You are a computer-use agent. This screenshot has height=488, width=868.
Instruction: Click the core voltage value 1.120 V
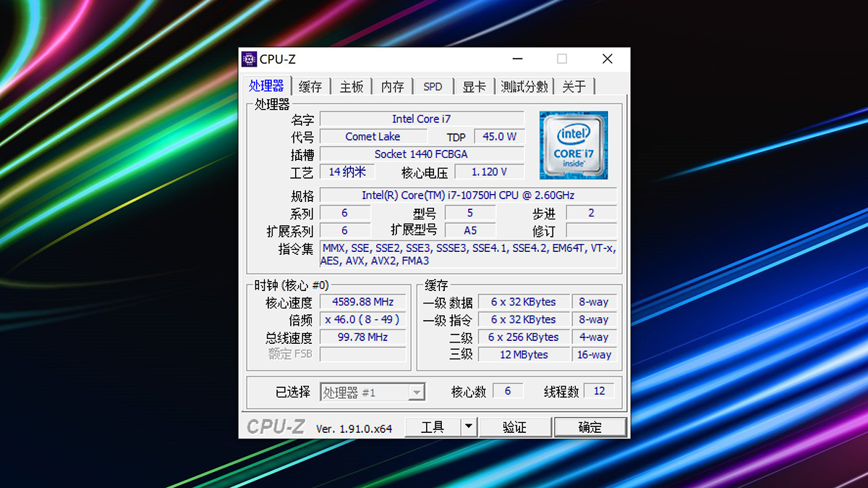[x=489, y=172]
